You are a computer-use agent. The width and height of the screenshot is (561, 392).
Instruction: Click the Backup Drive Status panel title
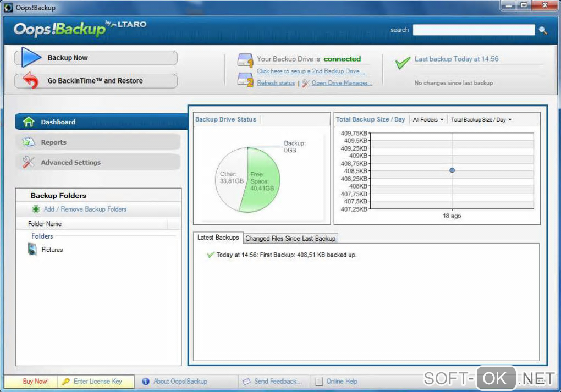pos(226,119)
